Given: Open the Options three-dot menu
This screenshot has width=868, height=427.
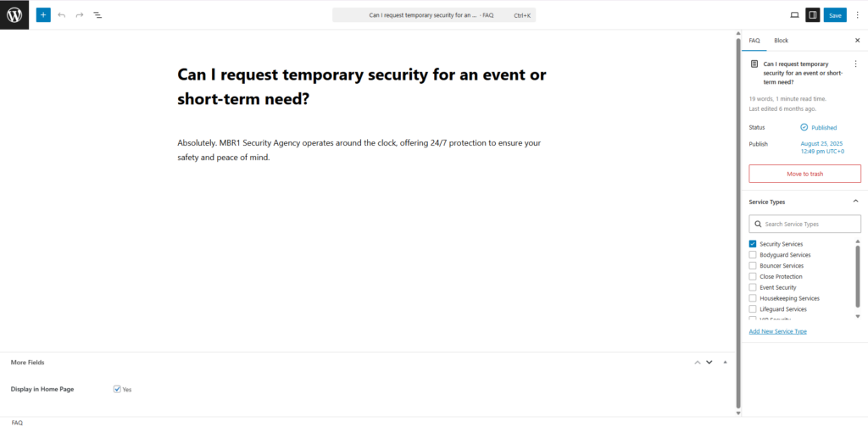Looking at the screenshot, I should [x=857, y=15].
